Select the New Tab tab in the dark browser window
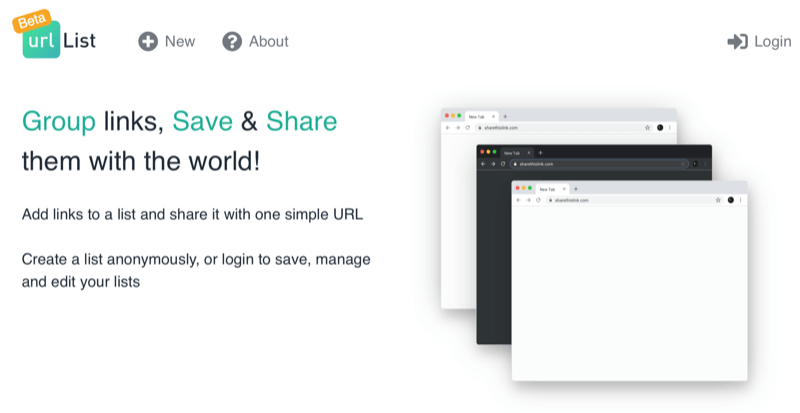This screenshot has width=800, height=413. click(515, 153)
